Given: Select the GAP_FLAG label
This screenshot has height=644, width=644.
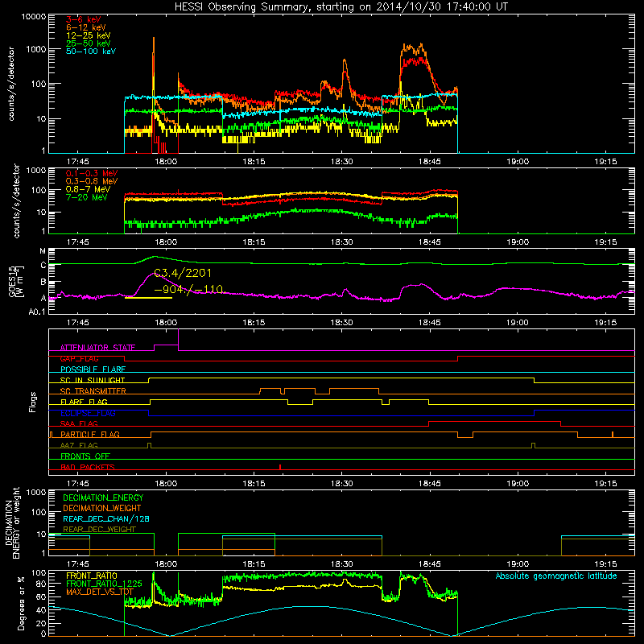Looking at the screenshot, I should pos(79,358).
